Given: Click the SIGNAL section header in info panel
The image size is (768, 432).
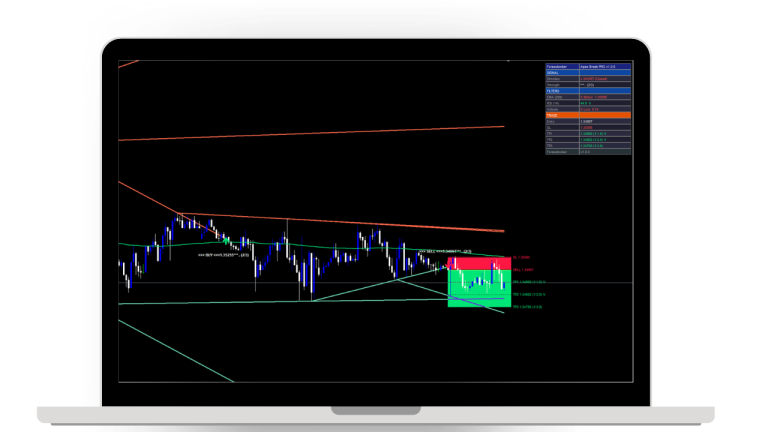Looking at the screenshot, I should (x=588, y=72).
